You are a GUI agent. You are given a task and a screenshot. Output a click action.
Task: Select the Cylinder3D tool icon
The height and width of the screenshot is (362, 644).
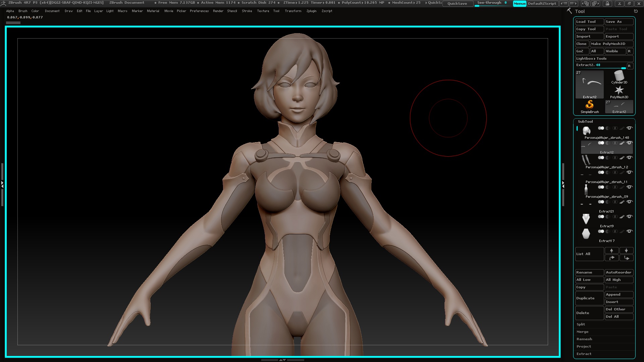click(x=619, y=76)
